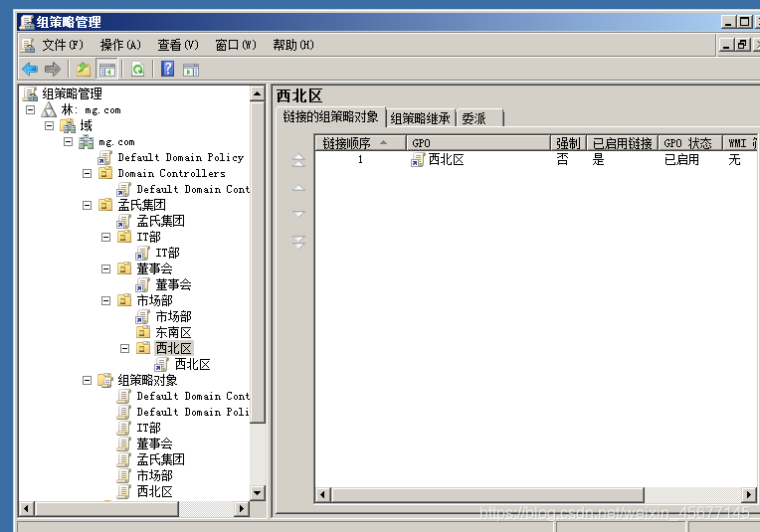The image size is (760, 532).
Task: Select the forest 林: mg.com icon
Action: click(49, 109)
